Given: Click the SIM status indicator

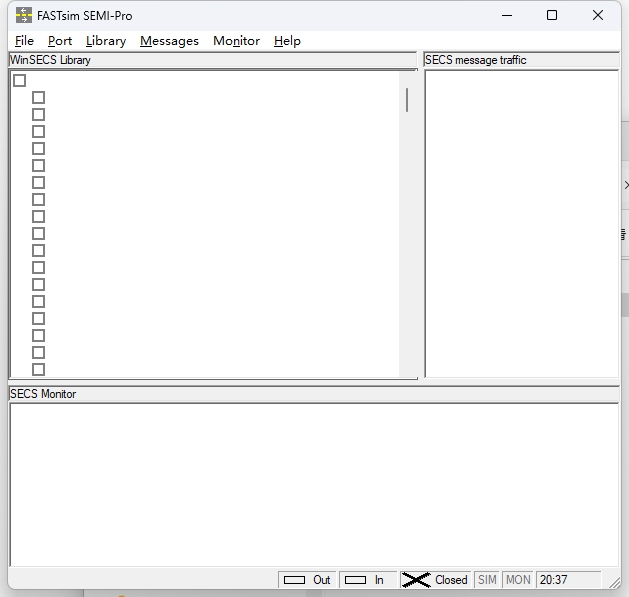Looking at the screenshot, I should 487,580.
